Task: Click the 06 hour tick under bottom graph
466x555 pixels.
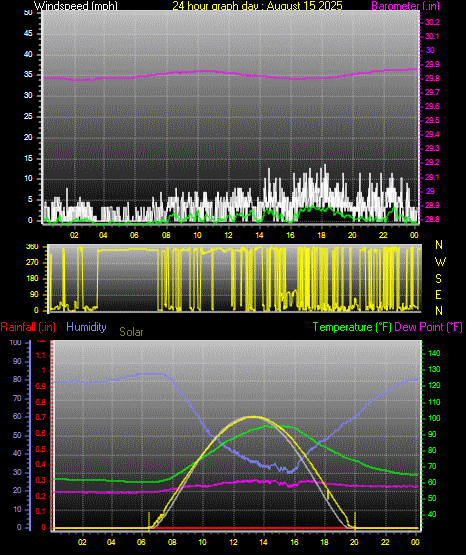Action: [141, 542]
